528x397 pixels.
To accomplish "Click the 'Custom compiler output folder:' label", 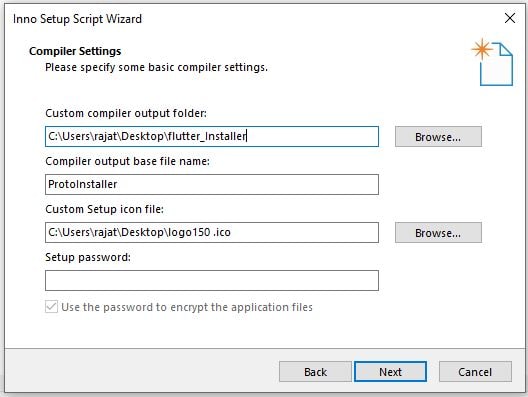I will click(x=126, y=113).
